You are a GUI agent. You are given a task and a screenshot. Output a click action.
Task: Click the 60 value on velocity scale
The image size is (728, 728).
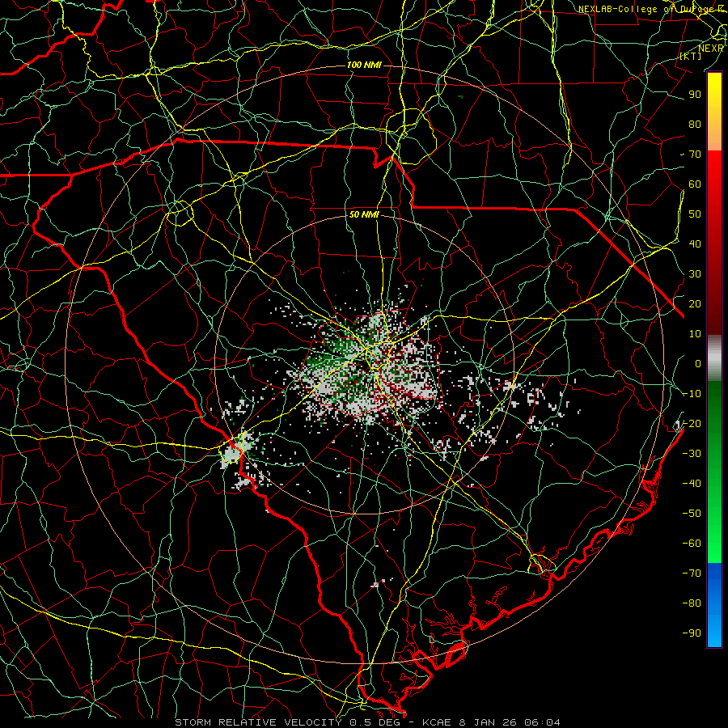(695, 184)
